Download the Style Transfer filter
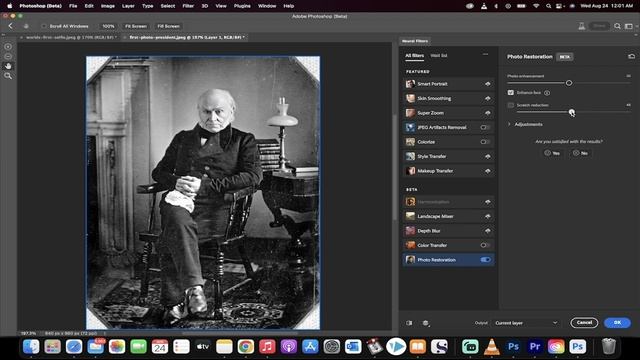This screenshot has width=640, height=360. coord(487,156)
